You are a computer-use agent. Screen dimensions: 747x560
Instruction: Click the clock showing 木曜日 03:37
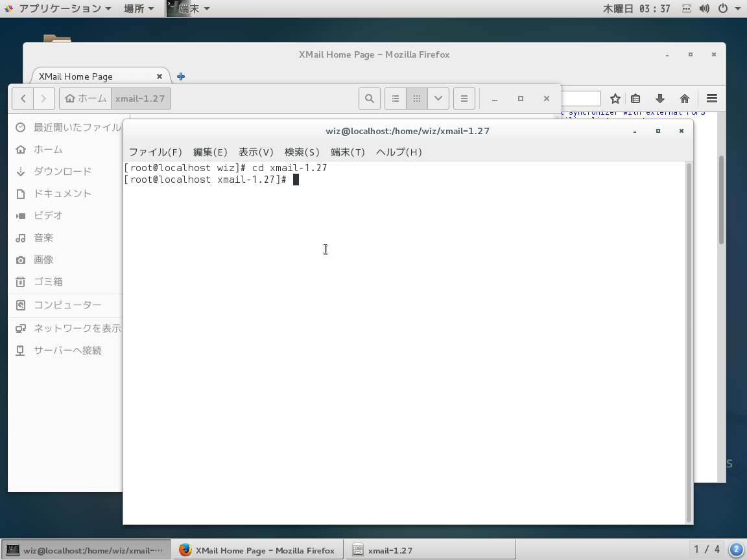(x=637, y=8)
